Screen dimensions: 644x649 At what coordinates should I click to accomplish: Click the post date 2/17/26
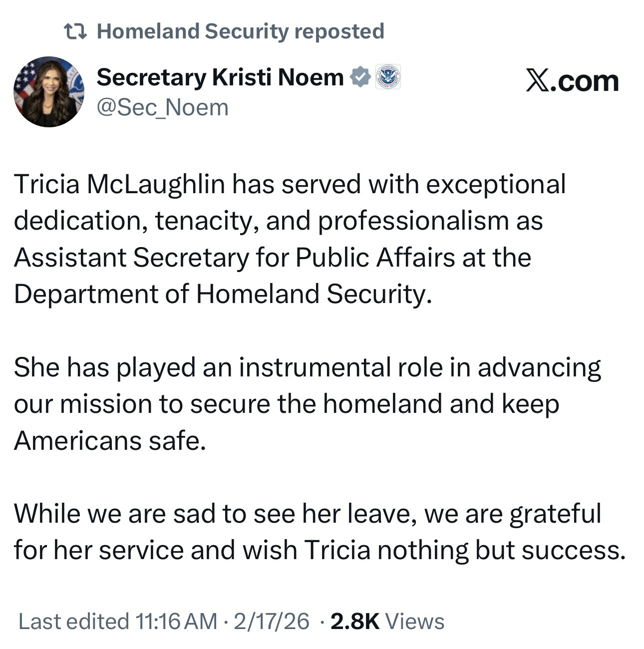click(x=271, y=622)
